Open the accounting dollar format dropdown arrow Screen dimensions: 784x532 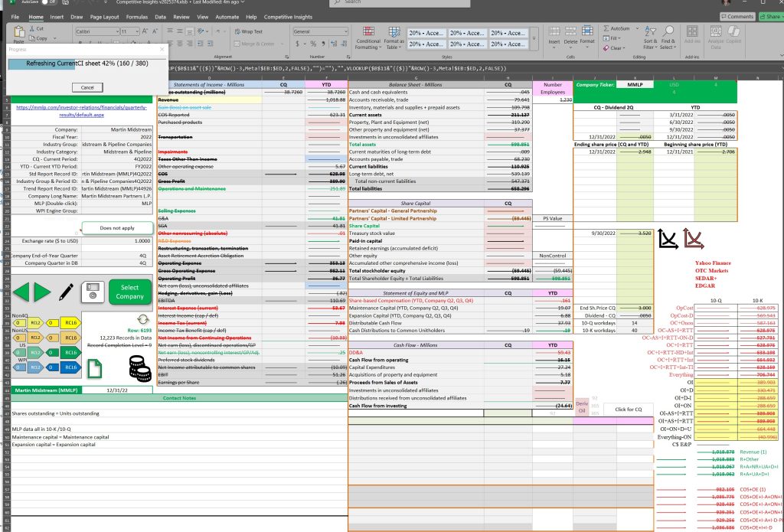304,44
